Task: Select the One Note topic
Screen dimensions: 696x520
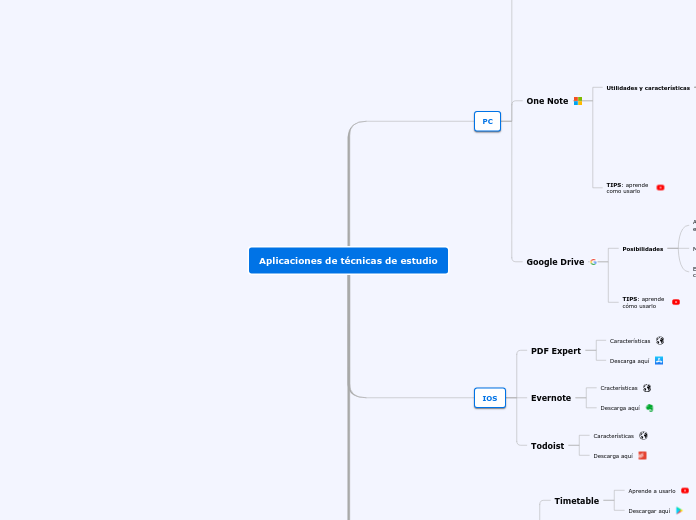Action: click(547, 101)
